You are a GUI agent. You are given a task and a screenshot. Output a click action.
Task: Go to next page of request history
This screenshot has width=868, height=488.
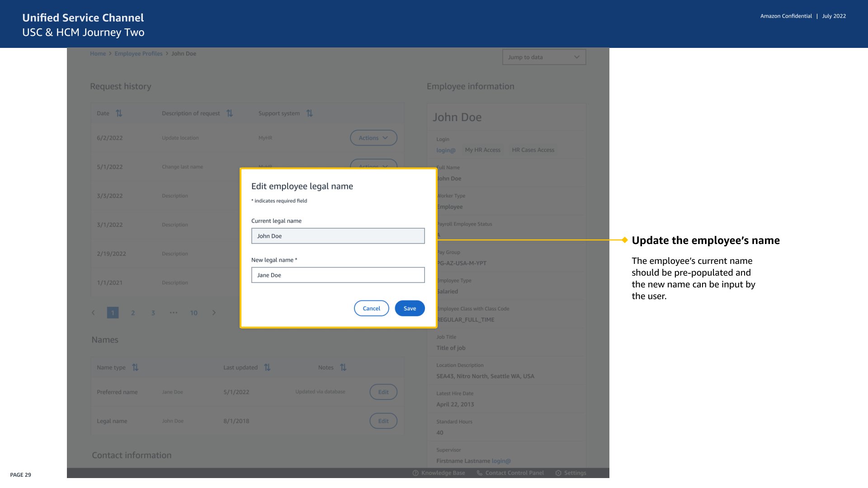tap(214, 313)
